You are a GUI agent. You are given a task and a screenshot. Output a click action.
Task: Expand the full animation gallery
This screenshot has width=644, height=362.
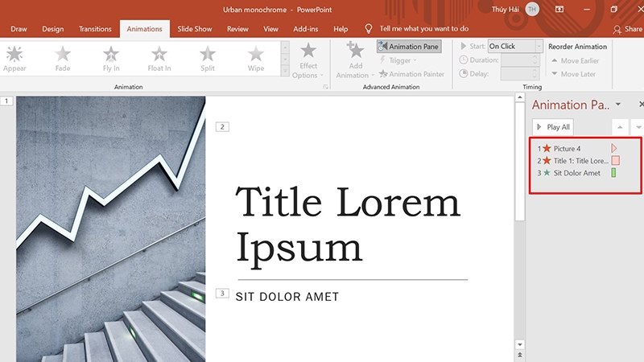tap(285, 71)
